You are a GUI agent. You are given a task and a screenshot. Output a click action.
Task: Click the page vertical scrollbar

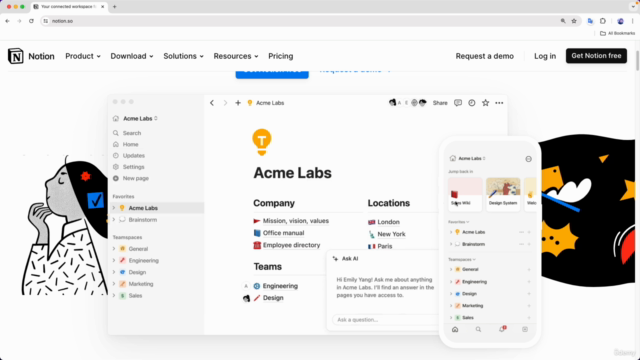[637, 60]
